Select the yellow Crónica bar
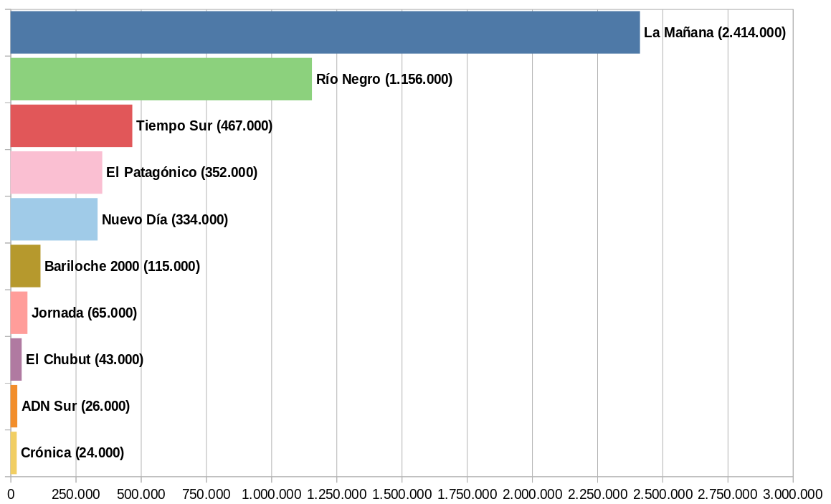 pos(14,452)
